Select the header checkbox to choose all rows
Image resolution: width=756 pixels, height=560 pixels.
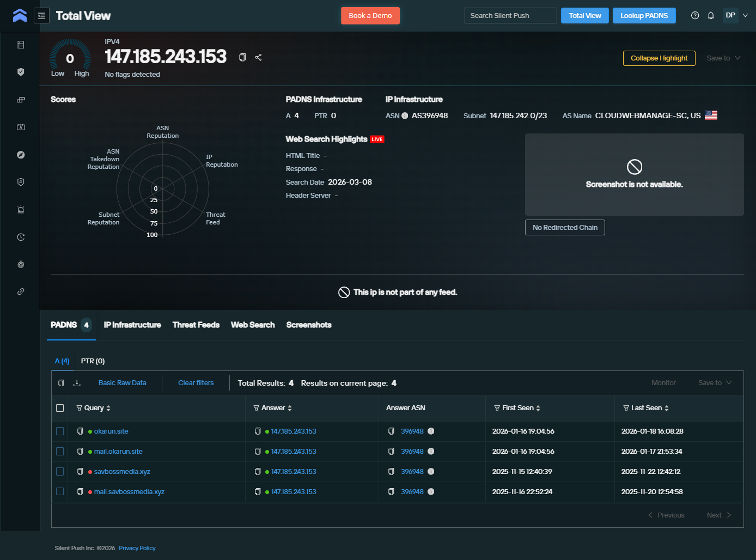coord(60,407)
